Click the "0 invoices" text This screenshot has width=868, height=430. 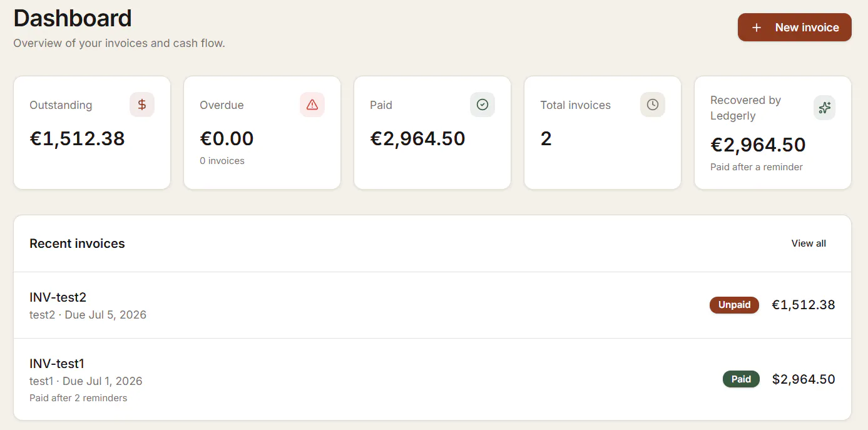click(x=222, y=161)
